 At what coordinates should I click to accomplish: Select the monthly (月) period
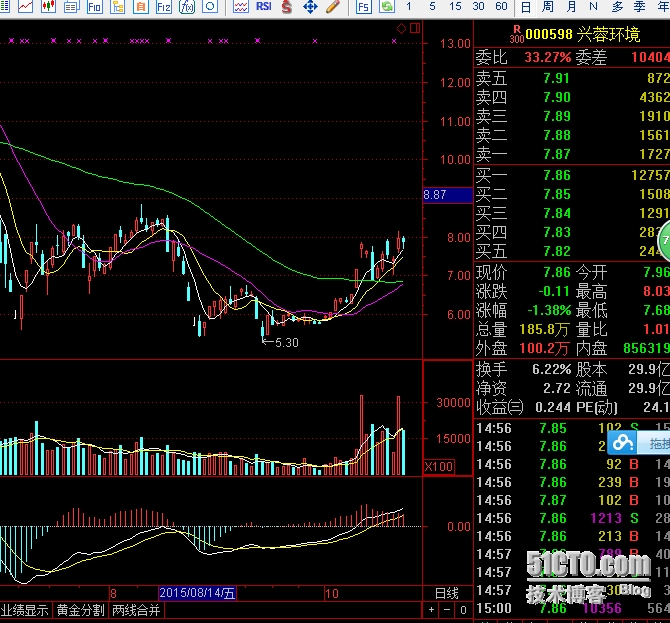pos(571,7)
